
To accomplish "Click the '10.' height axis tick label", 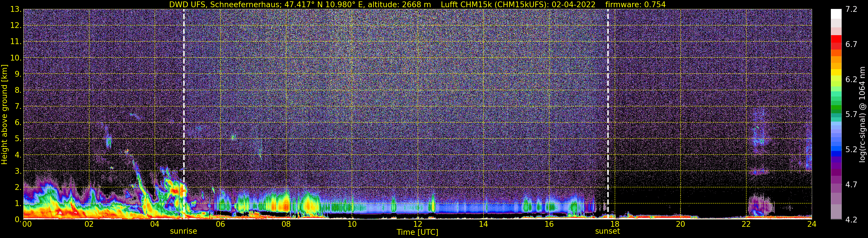I will click(16, 58).
